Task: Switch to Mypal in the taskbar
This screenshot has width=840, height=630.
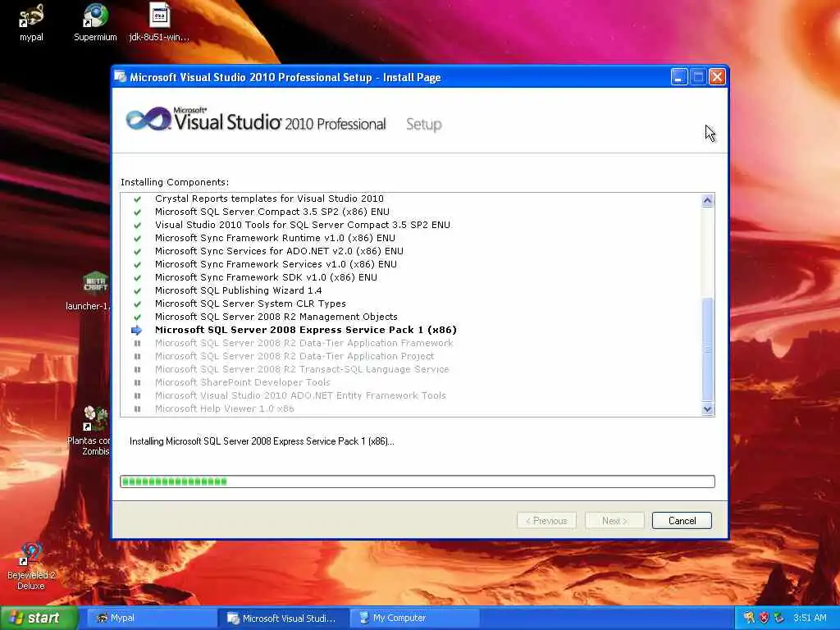Action: [x=152, y=619]
